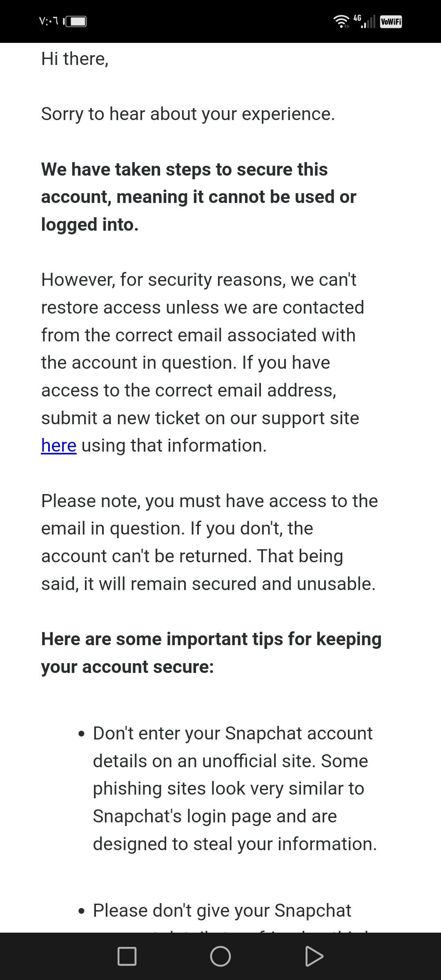The width and height of the screenshot is (441, 980).
Task: Tap "Sorry to hear about your experience" sentence
Action: [x=188, y=114]
